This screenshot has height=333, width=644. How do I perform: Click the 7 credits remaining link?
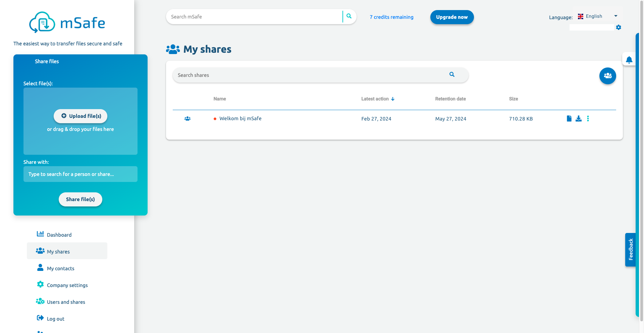[391, 17]
